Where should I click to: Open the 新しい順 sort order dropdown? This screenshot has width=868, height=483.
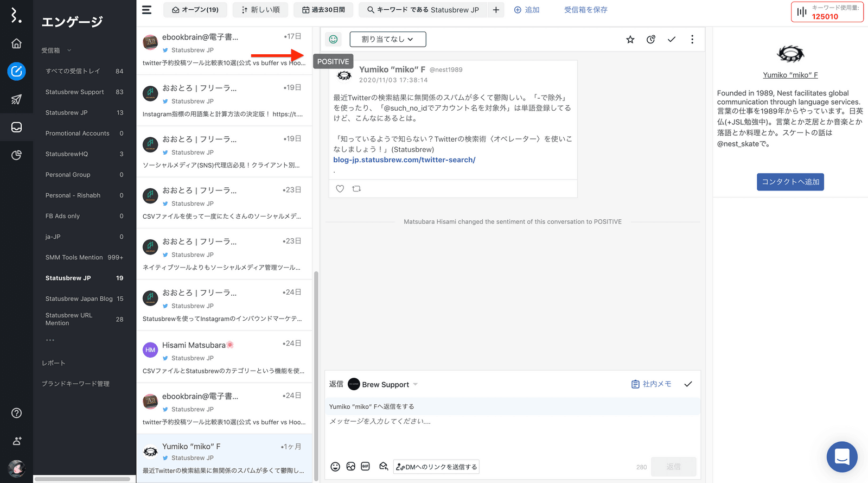[x=260, y=10]
